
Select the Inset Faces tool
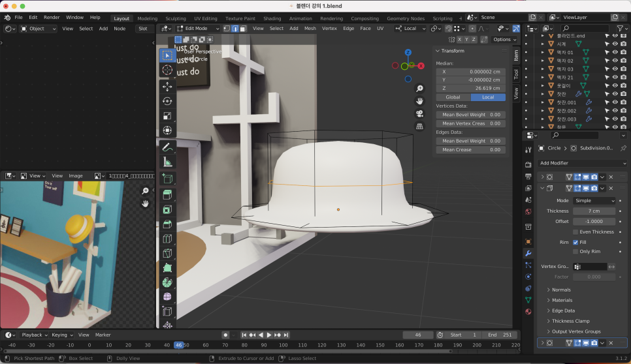tap(167, 209)
